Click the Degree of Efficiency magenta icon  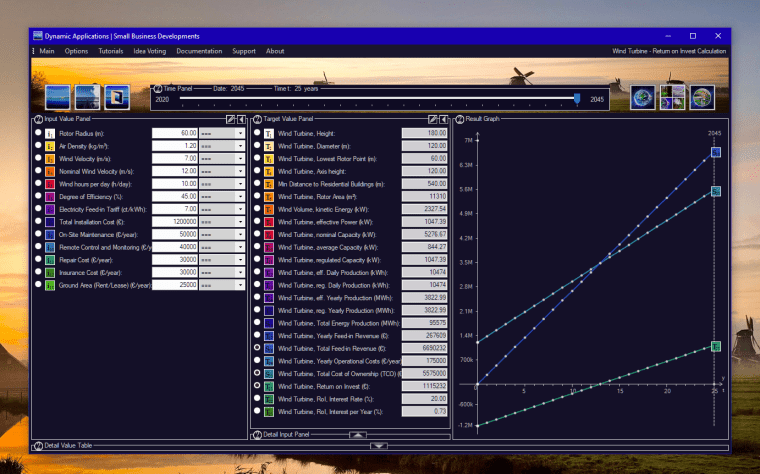point(50,197)
